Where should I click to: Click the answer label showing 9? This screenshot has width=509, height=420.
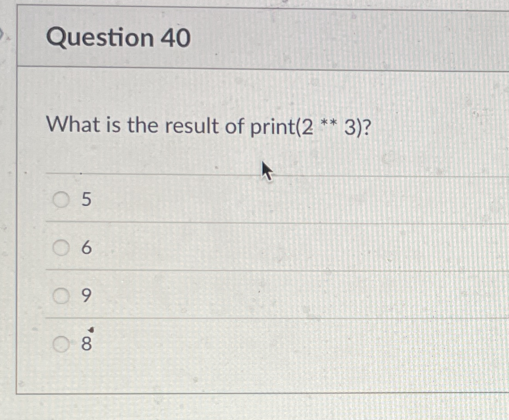pyautogui.click(x=87, y=294)
